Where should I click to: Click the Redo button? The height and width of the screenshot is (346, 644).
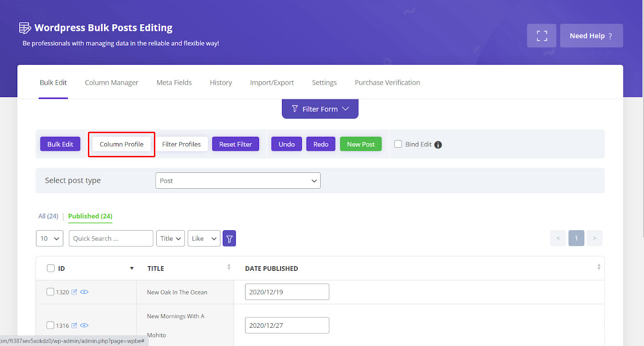tap(321, 144)
